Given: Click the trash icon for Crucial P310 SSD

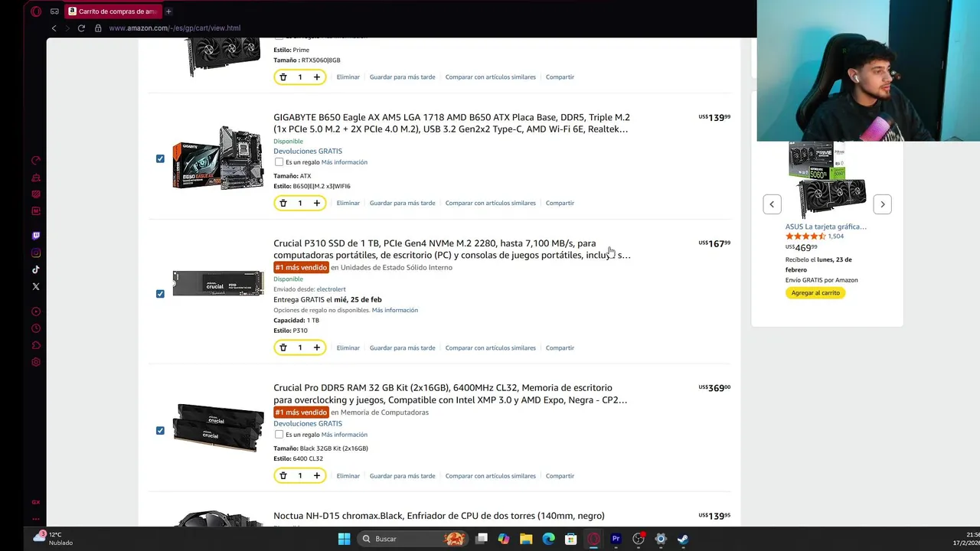Looking at the screenshot, I should pyautogui.click(x=283, y=347).
